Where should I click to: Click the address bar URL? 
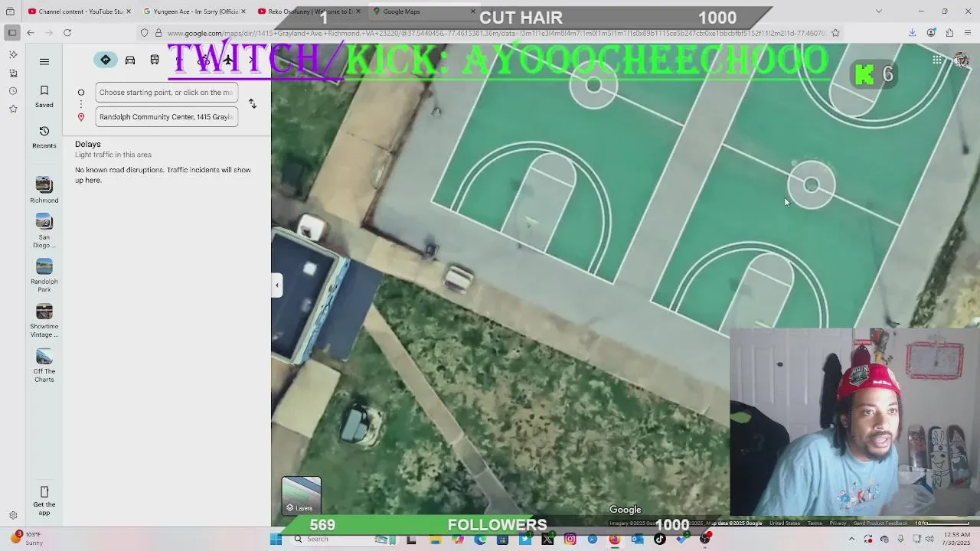click(490, 33)
